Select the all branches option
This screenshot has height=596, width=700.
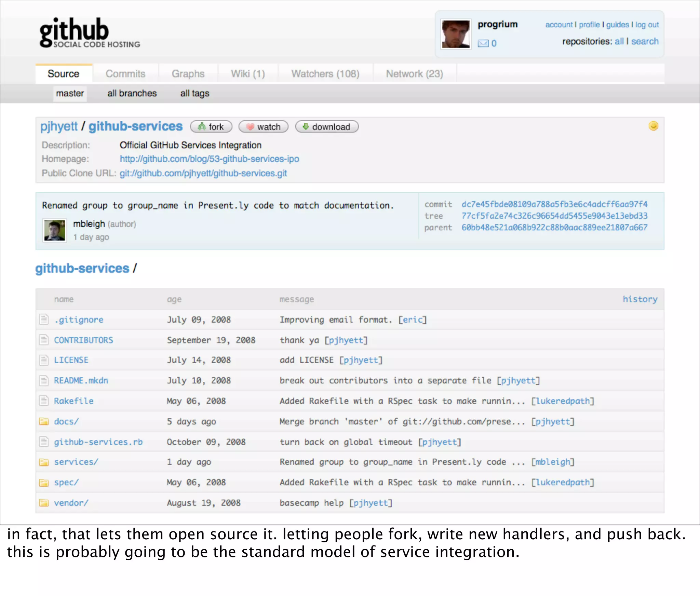click(x=132, y=93)
